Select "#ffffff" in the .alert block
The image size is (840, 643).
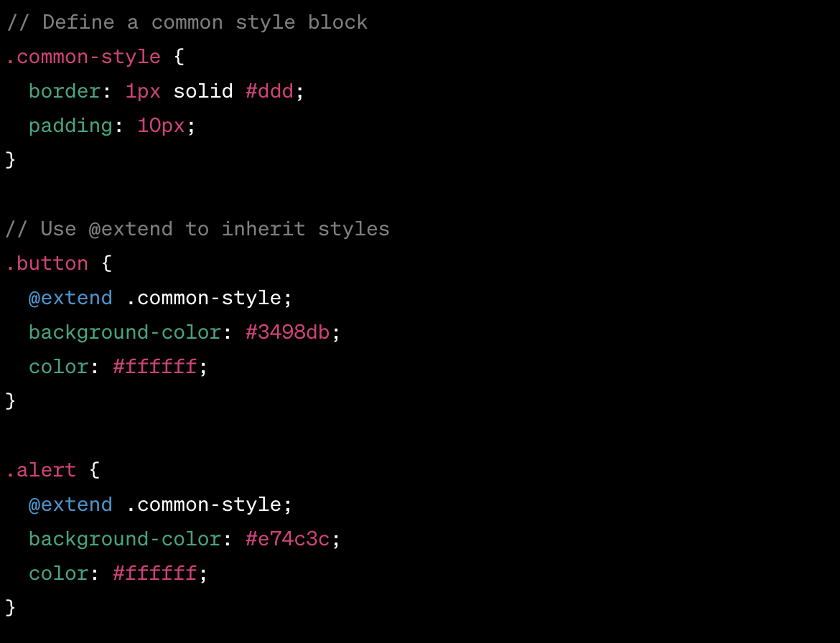(x=155, y=573)
